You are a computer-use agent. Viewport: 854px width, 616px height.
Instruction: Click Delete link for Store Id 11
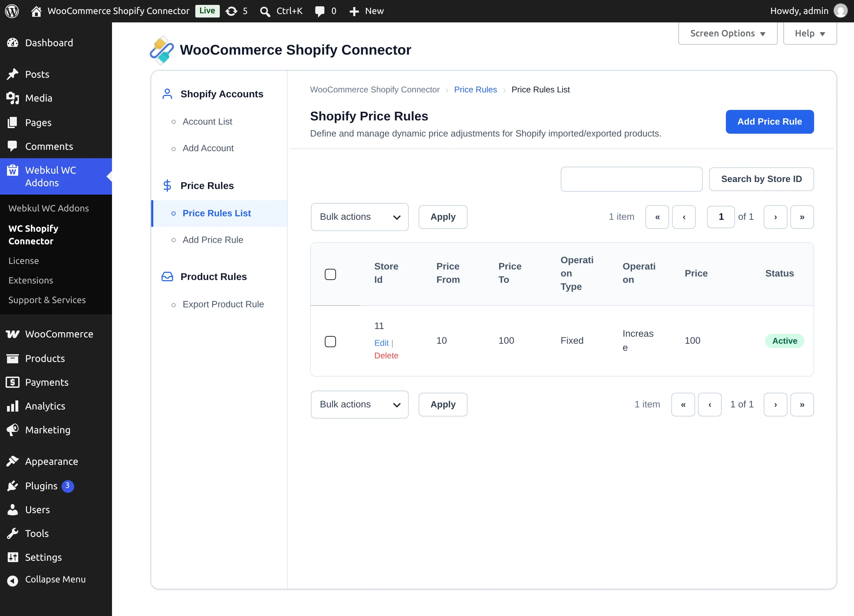[x=386, y=356]
